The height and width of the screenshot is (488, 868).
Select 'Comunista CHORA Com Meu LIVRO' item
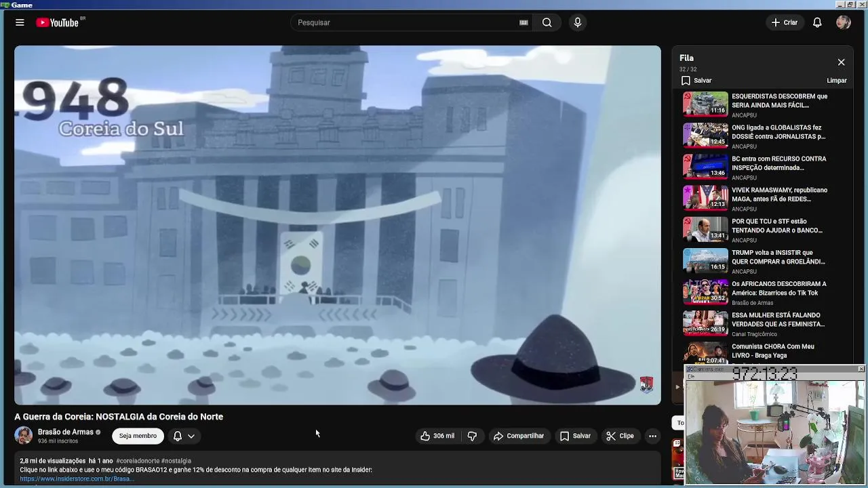tap(763, 353)
